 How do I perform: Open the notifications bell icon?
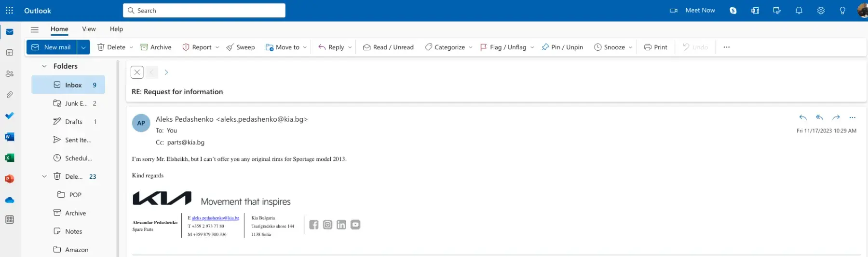point(799,11)
